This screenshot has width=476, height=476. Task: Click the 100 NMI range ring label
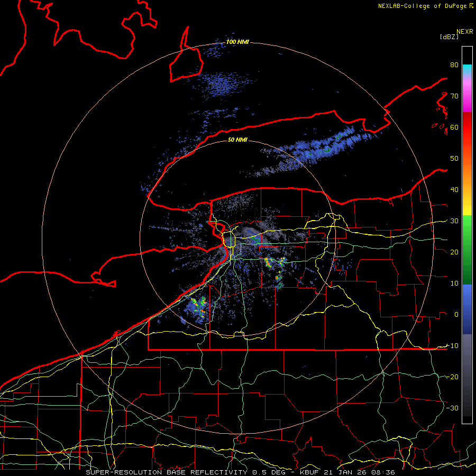click(x=237, y=42)
